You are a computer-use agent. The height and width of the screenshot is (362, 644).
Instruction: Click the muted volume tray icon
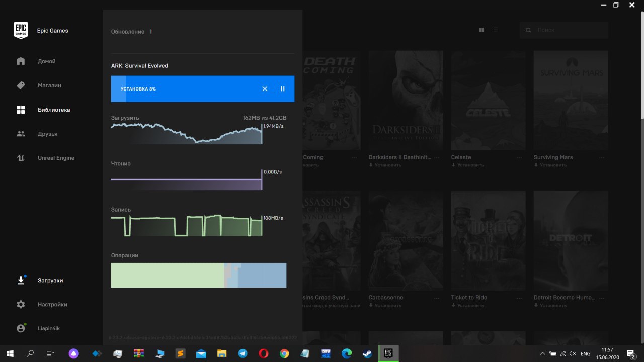pos(573,354)
